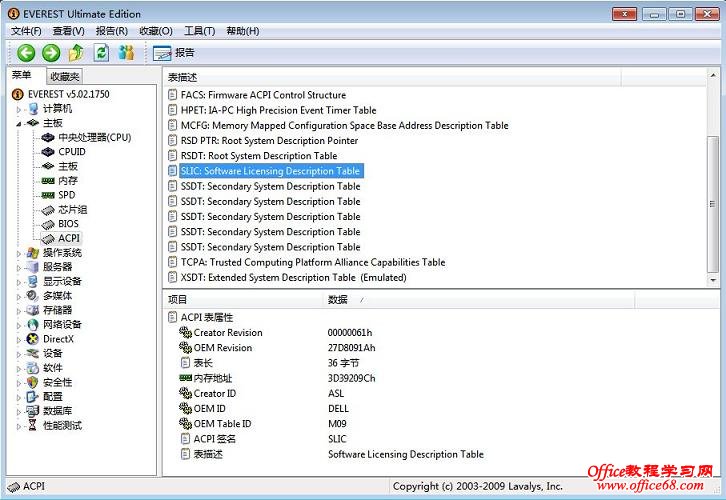Select the ACPI tree item icon
The height and width of the screenshot is (500, 726).
pyautogui.click(x=48, y=239)
